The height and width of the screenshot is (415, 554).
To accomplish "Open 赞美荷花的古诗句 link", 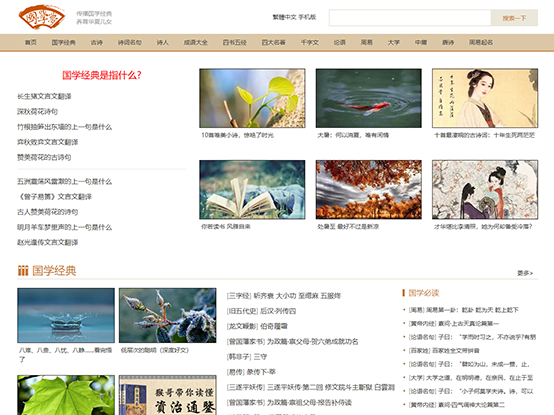I will 44,157.
